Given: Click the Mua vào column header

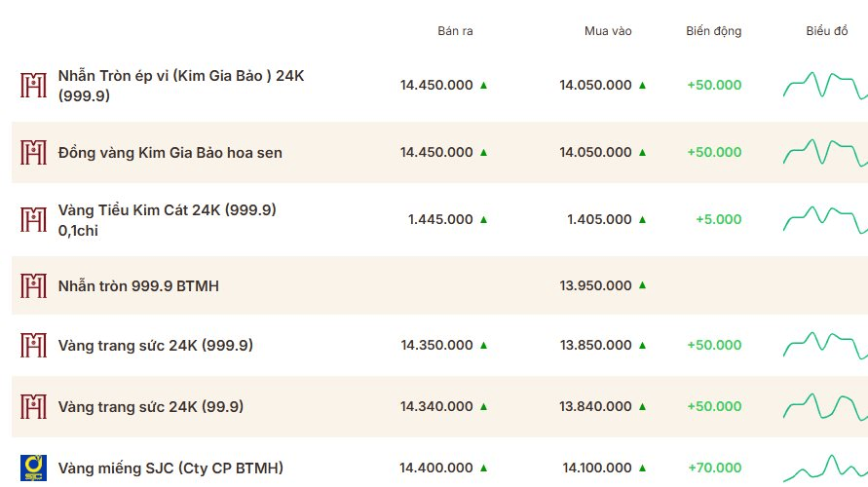Looking at the screenshot, I should pos(608,31).
